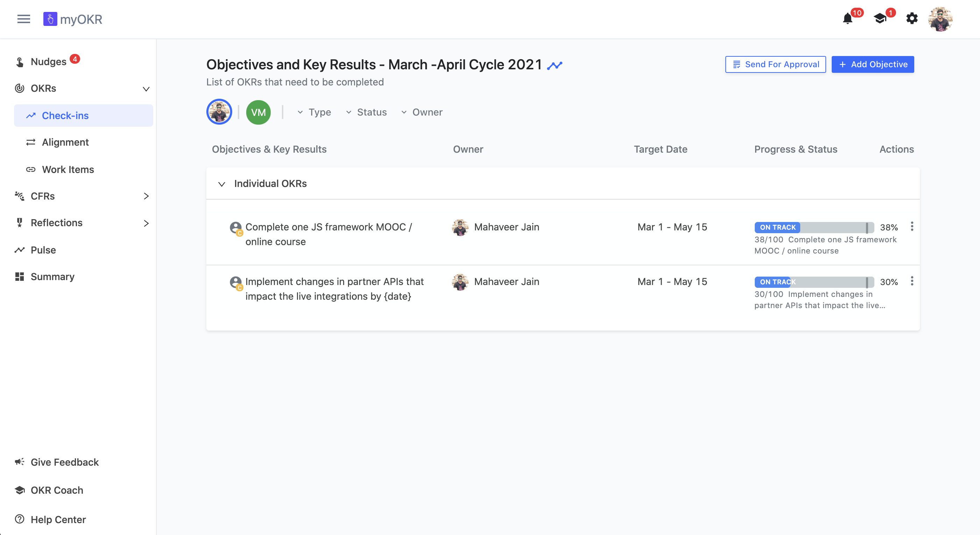This screenshot has height=535, width=980.
Task: Click the user profile avatar in header
Action: [x=940, y=19]
